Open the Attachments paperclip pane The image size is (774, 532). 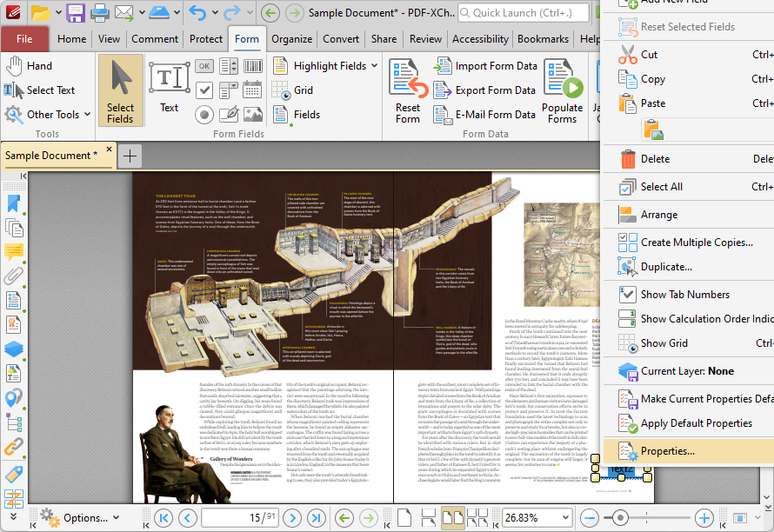click(x=13, y=276)
